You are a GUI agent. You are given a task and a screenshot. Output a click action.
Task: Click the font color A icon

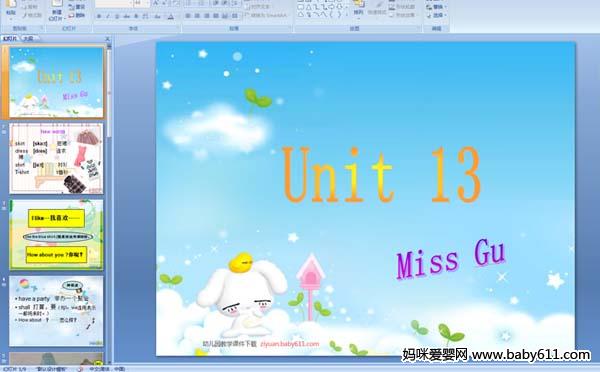[171, 16]
